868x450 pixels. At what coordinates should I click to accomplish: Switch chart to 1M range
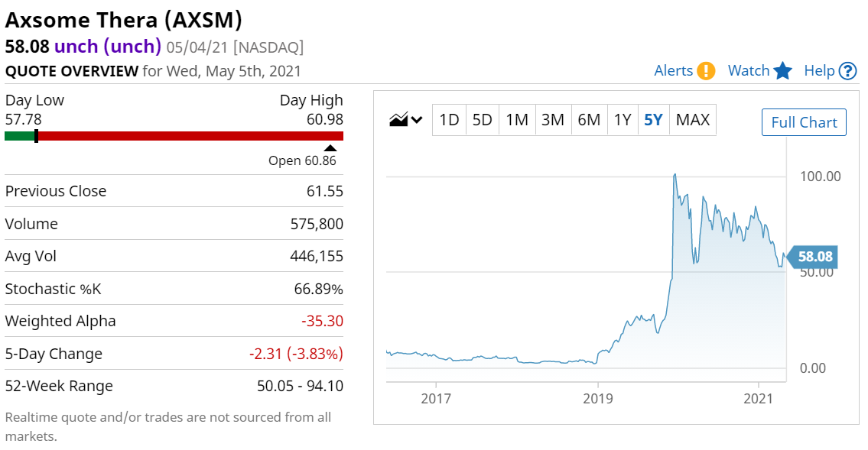517,120
